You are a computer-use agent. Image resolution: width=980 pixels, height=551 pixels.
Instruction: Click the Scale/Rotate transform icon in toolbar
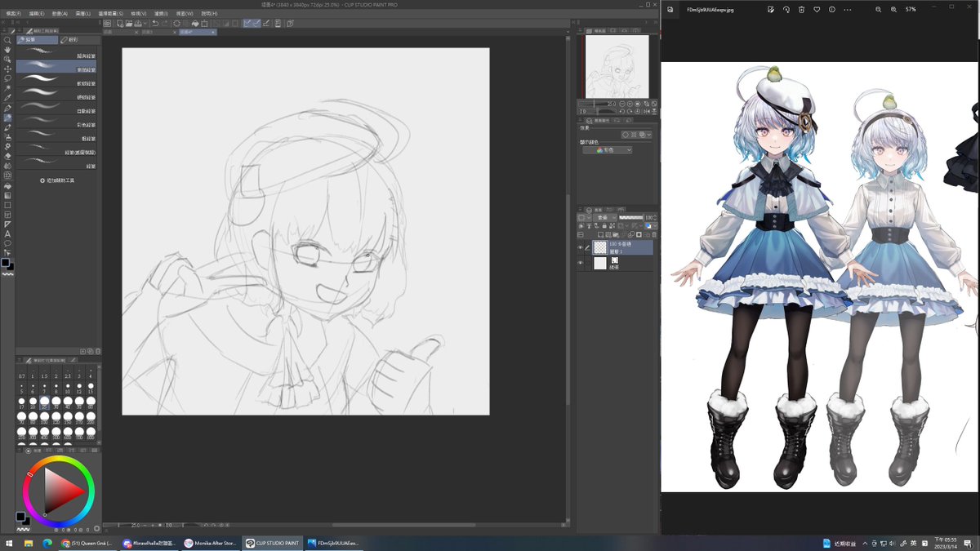[206, 23]
